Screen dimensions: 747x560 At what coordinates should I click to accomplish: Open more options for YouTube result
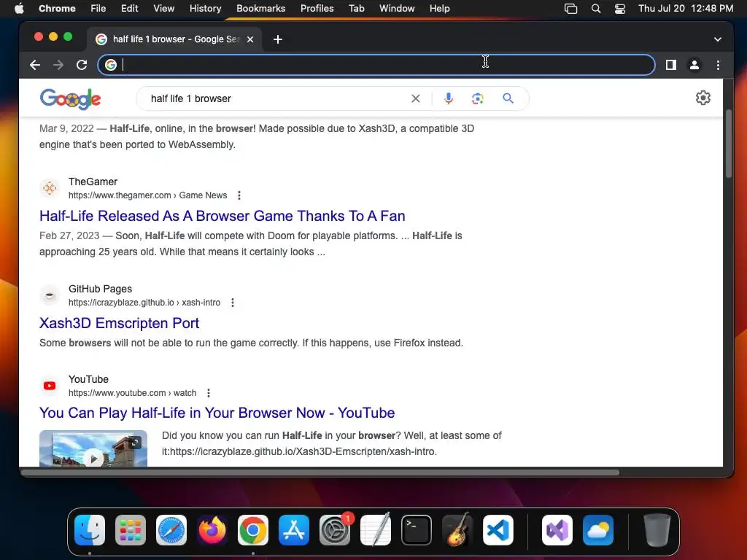[x=208, y=393]
